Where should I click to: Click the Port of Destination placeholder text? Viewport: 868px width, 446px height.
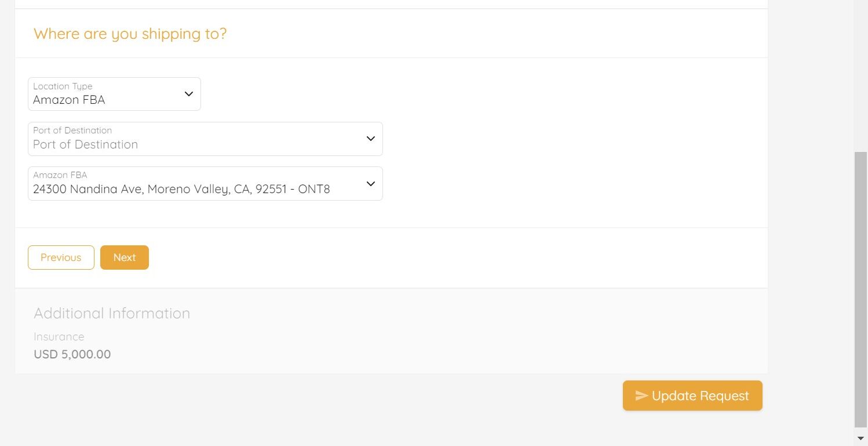click(85, 144)
